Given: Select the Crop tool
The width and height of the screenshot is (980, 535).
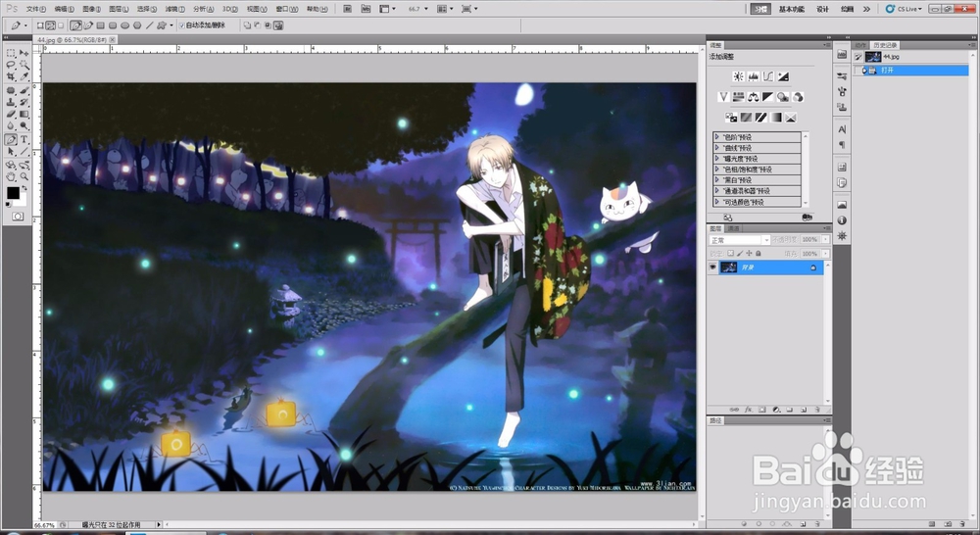Looking at the screenshot, I should pyautogui.click(x=10, y=75).
